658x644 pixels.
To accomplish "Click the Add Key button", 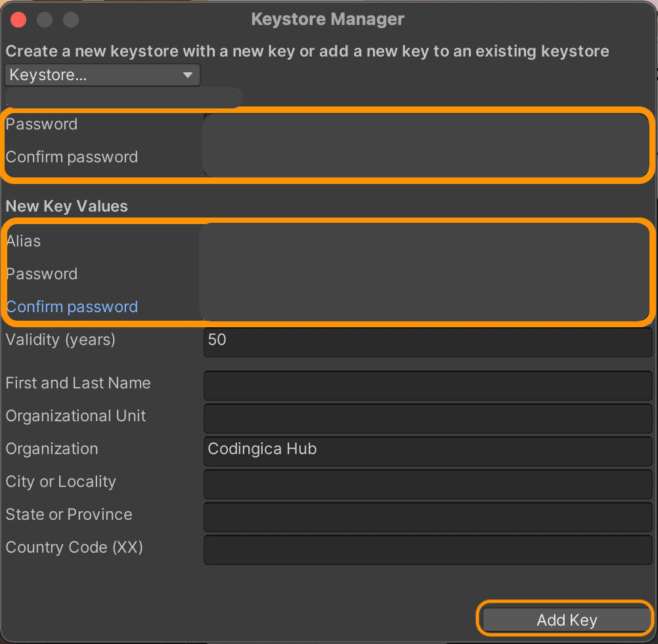I will (x=565, y=618).
